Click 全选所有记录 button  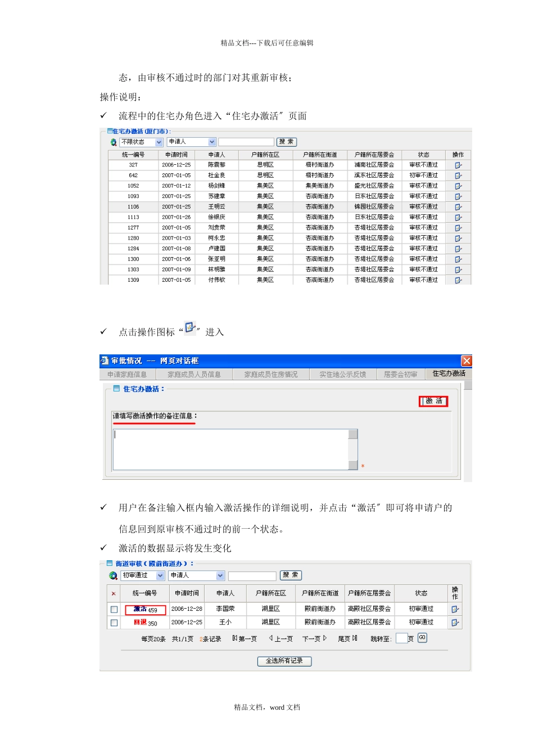pyautogui.click(x=284, y=661)
